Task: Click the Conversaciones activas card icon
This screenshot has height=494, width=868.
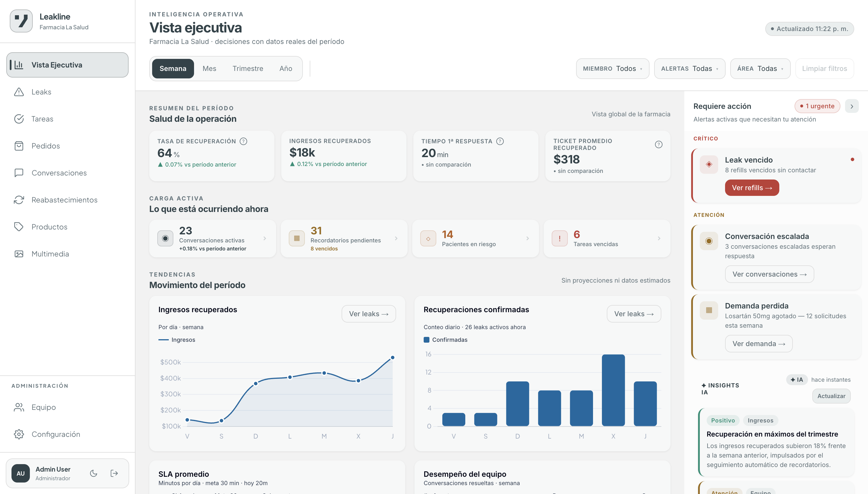Action: (x=165, y=238)
